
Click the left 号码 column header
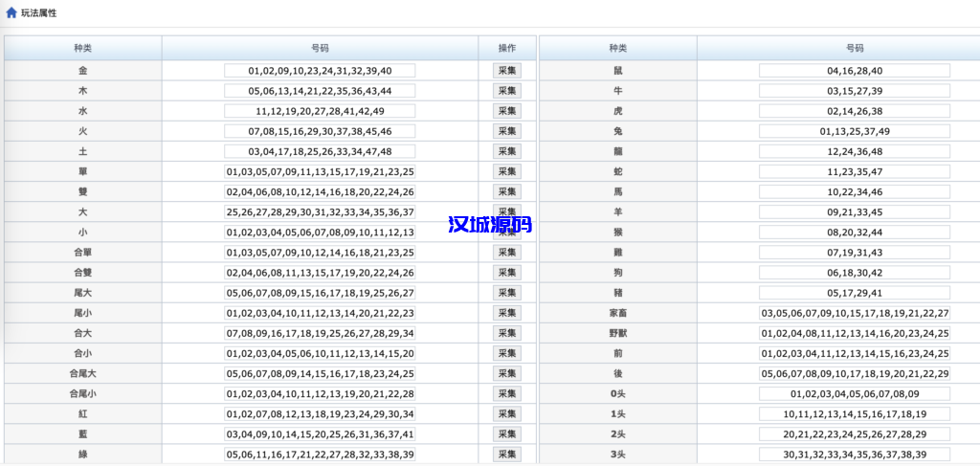320,48
